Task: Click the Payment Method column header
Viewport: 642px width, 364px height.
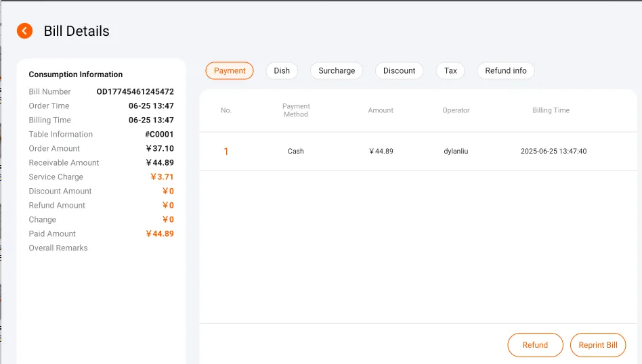Action: [x=296, y=110]
